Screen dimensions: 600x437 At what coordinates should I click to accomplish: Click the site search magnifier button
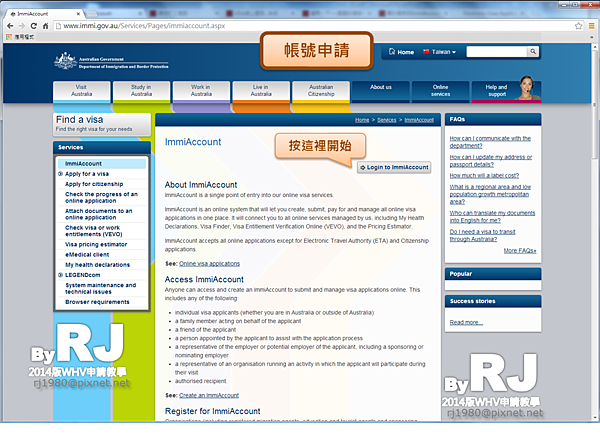(x=533, y=52)
